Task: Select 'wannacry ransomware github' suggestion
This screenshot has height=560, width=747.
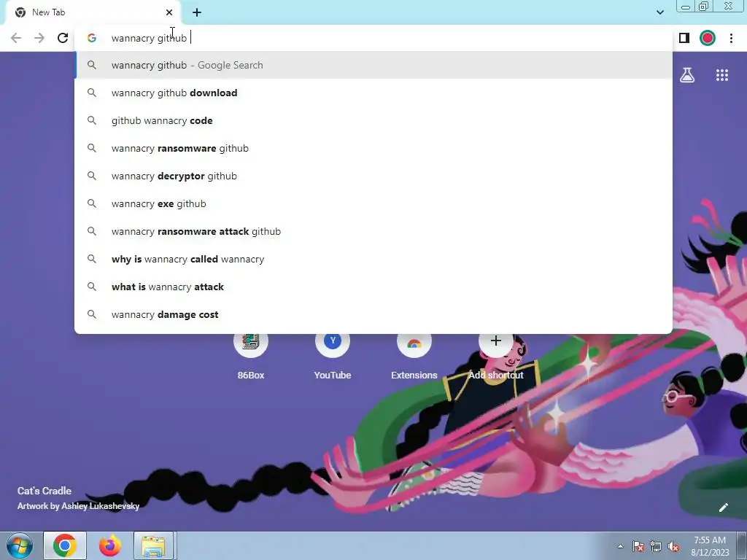Action: pos(374,148)
